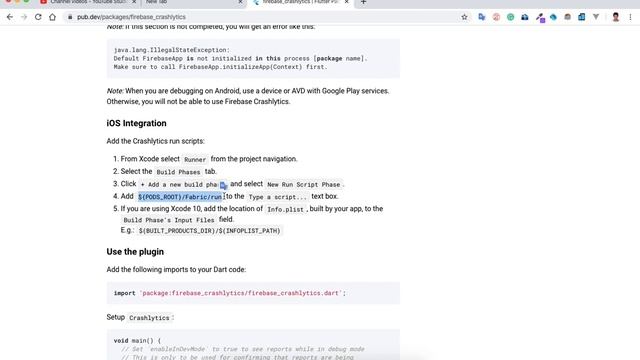This screenshot has width=640, height=360.
Task: Open the browser home page
Action: point(52,17)
